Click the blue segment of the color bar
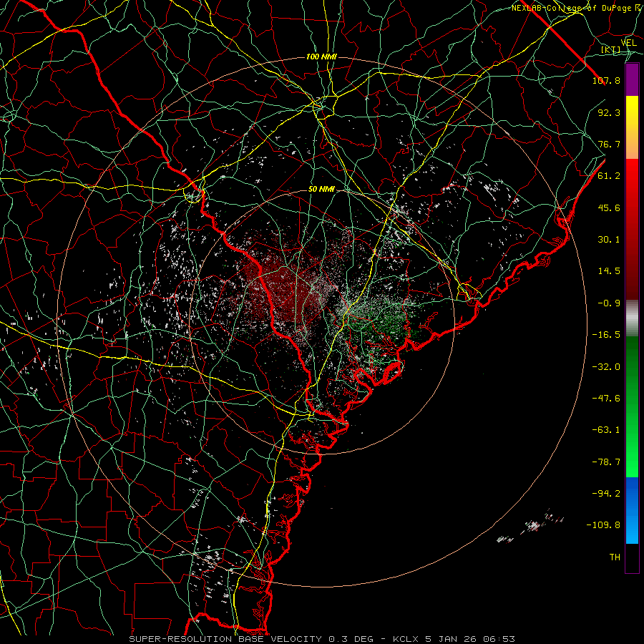This screenshot has height=644, width=644. (x=632, y=510)
